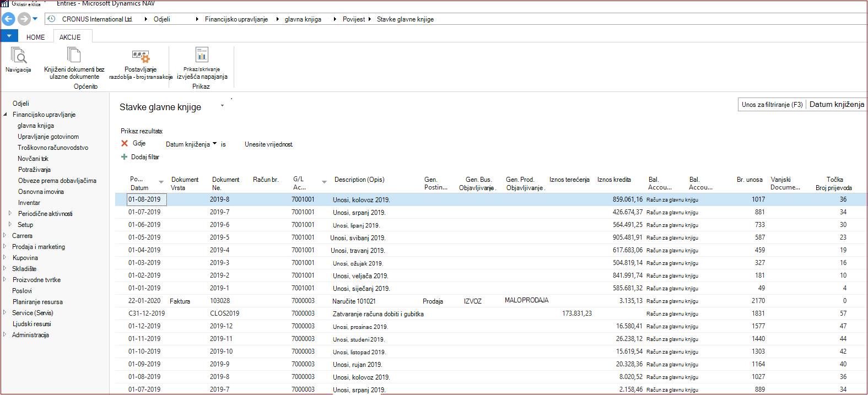Switch to the HOME ribbon tab
This screenshot has height=395, width=868.
coord(36,37)
